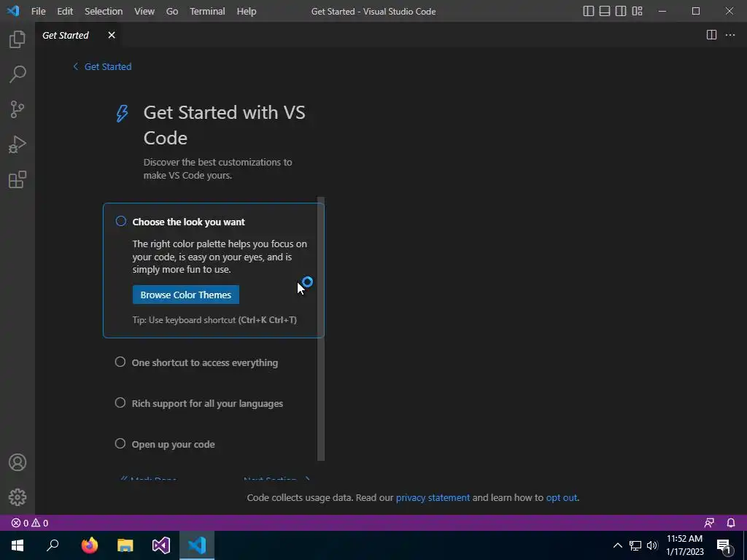747x560 pixels.
Task: Click the walkthrough steps scrollbar
Action: tap(321, 329)
